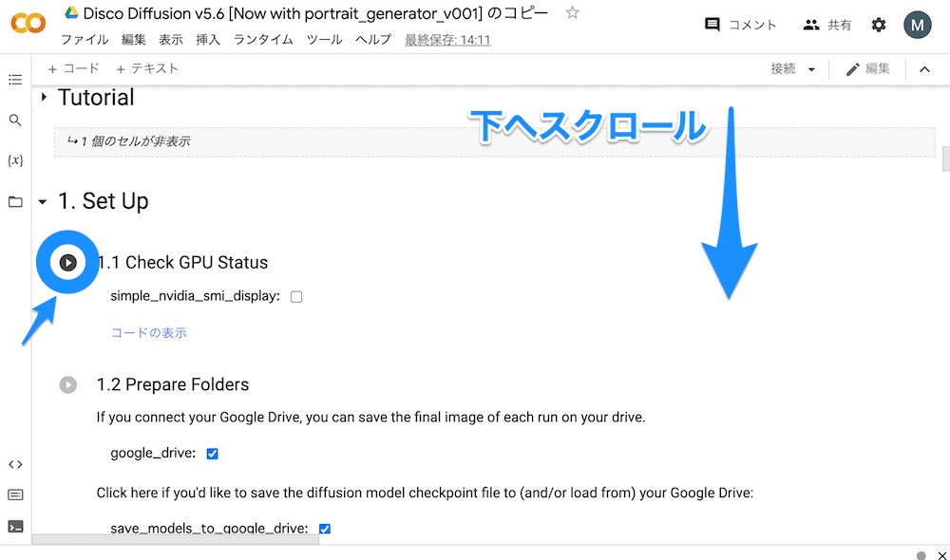Run the 1.2 Prepare Folders cell
Image resolution: width=950 pixels, height=560 pixels.
pos(67,384)
